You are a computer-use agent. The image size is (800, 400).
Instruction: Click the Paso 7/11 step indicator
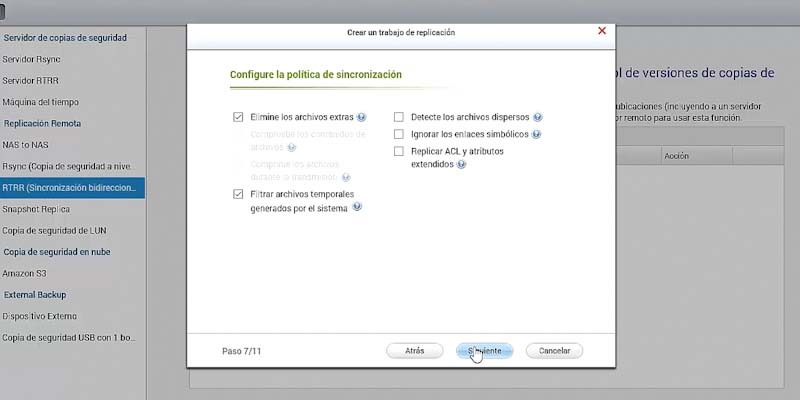tap(241, 352)
